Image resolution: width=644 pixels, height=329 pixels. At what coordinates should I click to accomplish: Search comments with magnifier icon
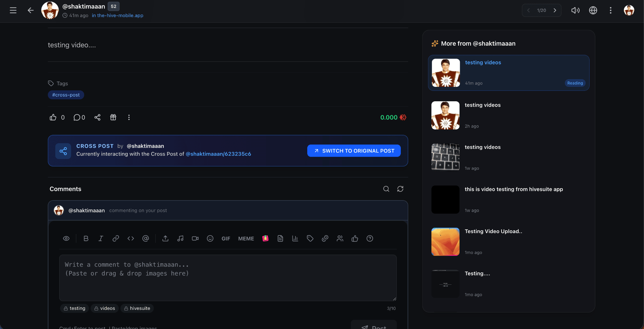pos(386,189)
